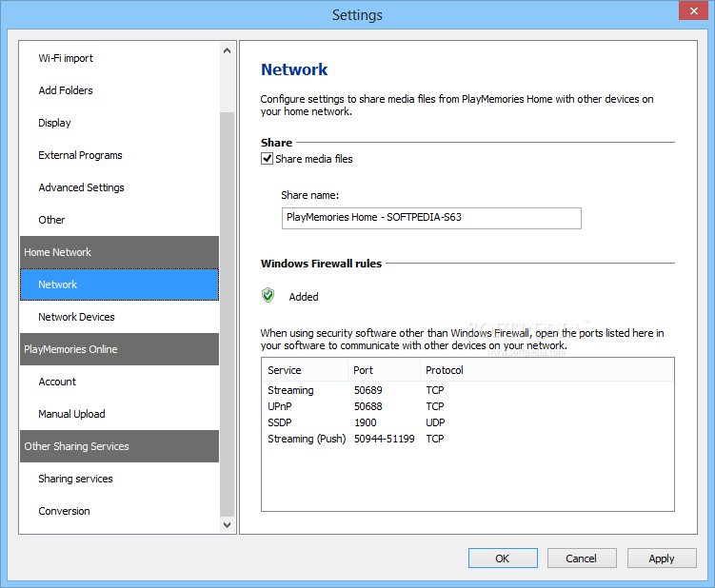Click the Service column header

click(x=305, y=370)
